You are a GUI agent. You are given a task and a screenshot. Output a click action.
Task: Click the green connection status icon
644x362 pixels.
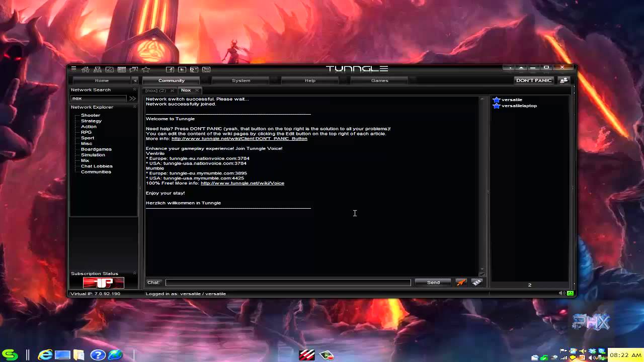pos(570,293)
